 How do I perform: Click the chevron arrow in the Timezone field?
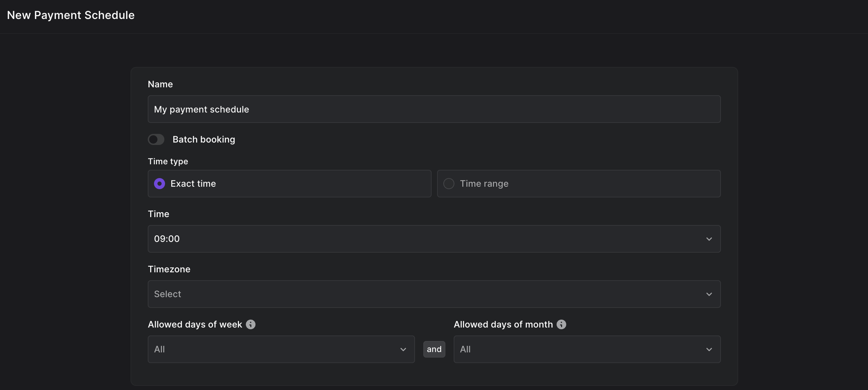click(x=709, y=294)
